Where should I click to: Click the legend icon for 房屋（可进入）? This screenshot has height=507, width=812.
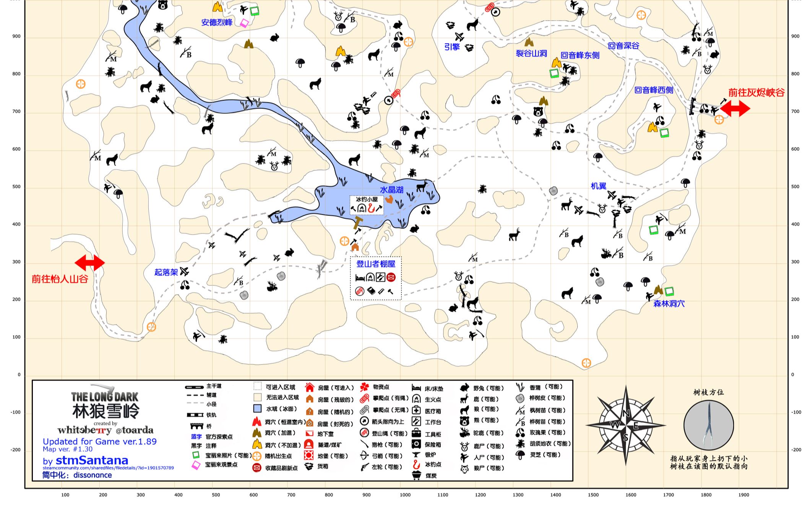[310, 387]
